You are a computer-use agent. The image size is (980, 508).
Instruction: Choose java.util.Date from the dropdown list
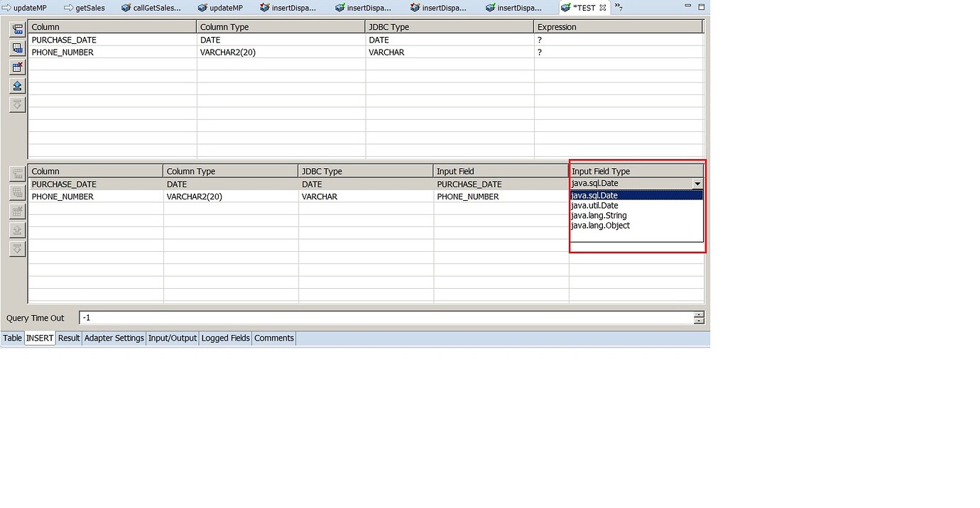(636, 205)
